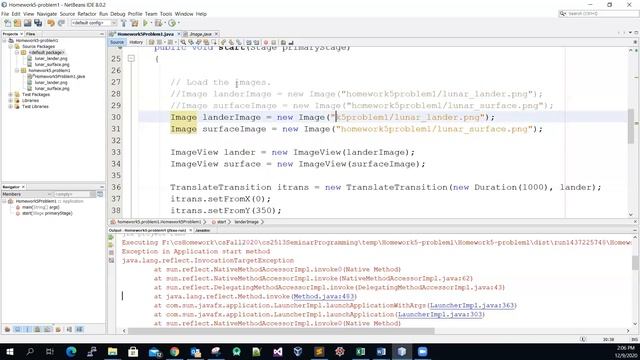Click the Microsoft Store taskbar icon

tap(133, 351)
